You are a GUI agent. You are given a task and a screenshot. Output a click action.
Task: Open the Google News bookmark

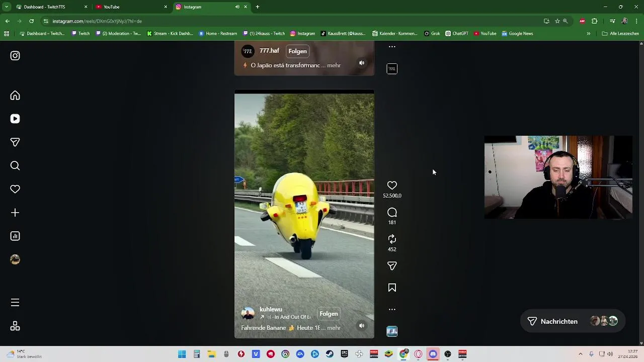(x=517, y=34)
